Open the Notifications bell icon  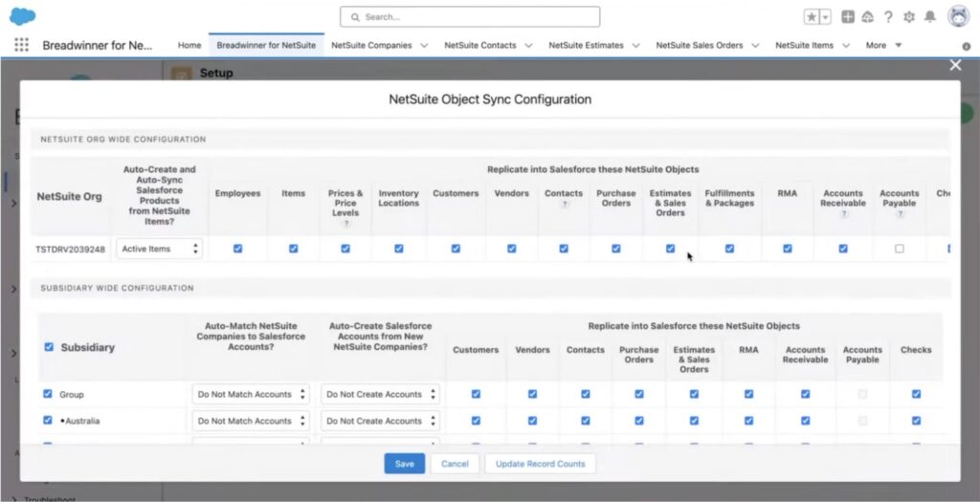click(x=930, y=17)
